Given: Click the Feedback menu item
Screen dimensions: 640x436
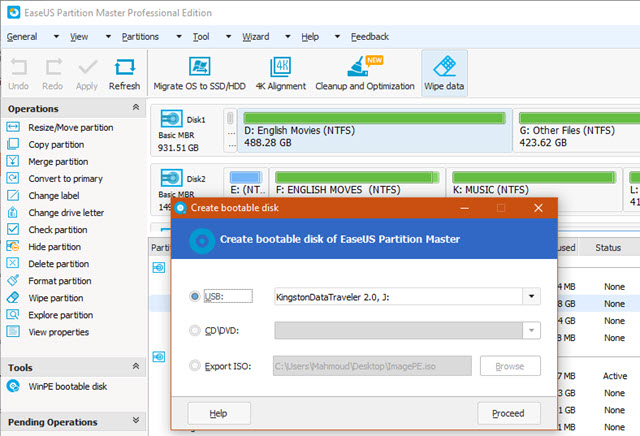Looking at the screenshot, I should click(370, 37).
